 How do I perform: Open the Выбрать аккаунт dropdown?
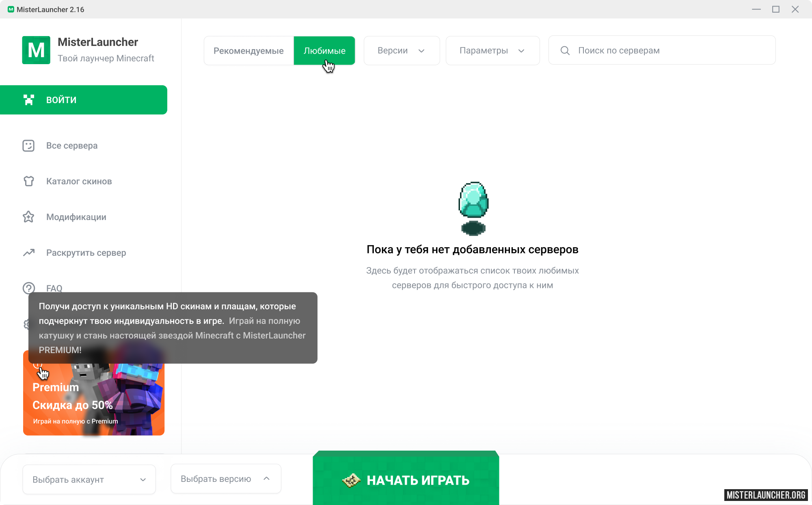click(89, 479)
